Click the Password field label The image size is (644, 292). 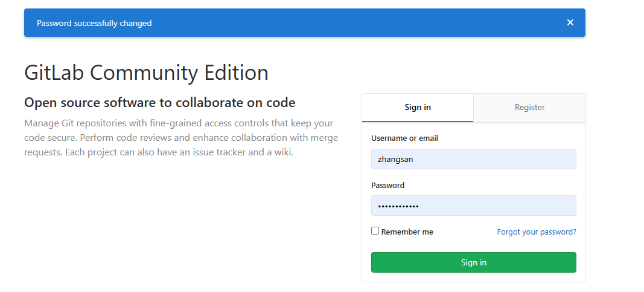click(387, 185)
